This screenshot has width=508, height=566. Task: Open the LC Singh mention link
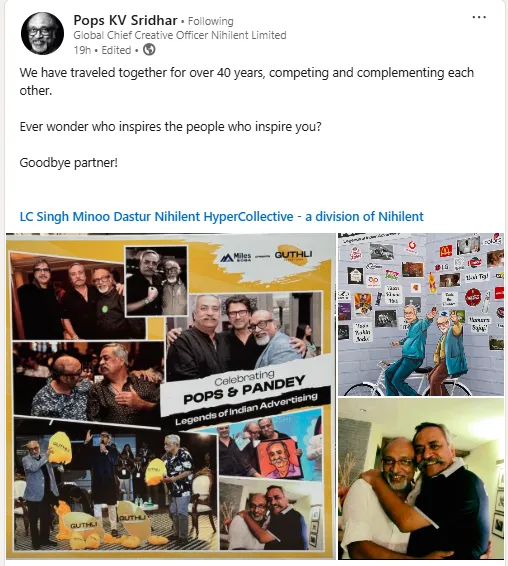44,217
